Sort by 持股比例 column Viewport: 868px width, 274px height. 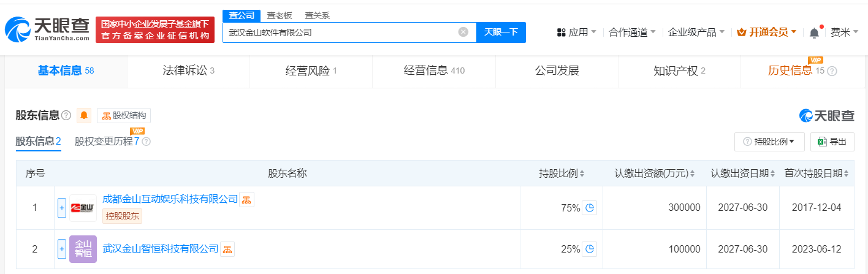pyautogui.click(x=582, y=174)
